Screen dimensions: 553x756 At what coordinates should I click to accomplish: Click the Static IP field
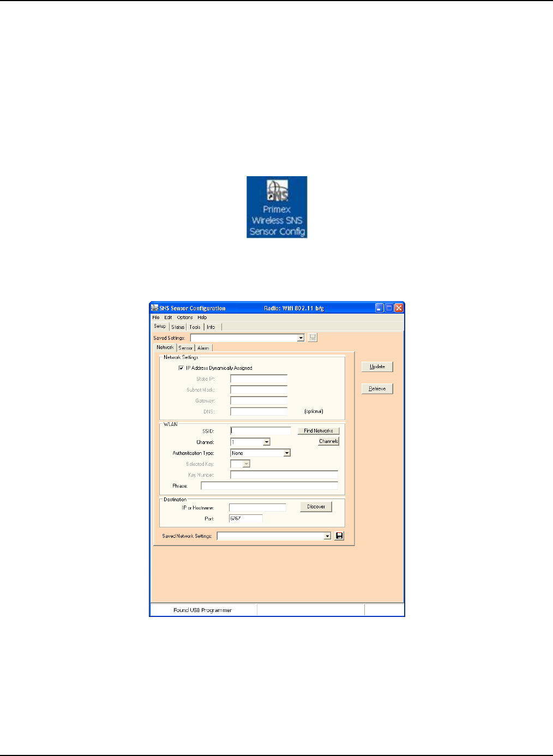click(259, 379)
